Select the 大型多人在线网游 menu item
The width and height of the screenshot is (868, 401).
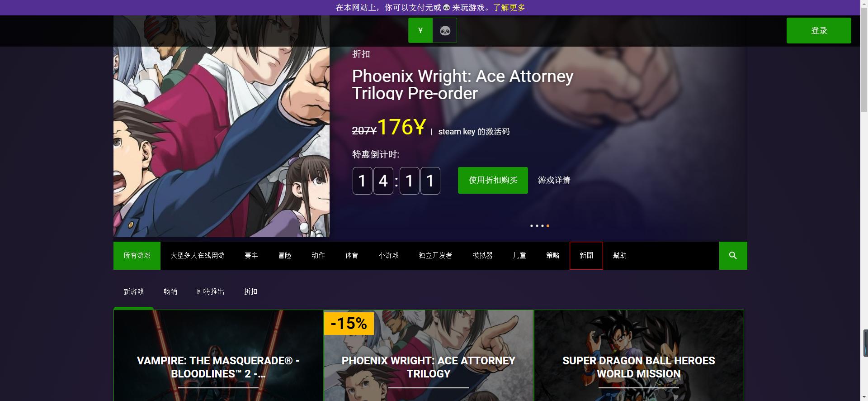tap(198, 256)
